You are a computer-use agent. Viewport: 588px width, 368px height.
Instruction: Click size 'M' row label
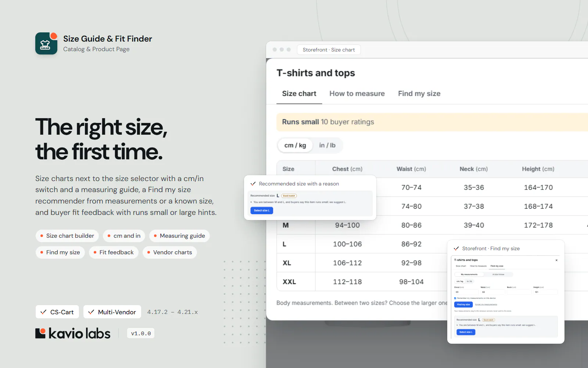point(286,225)
